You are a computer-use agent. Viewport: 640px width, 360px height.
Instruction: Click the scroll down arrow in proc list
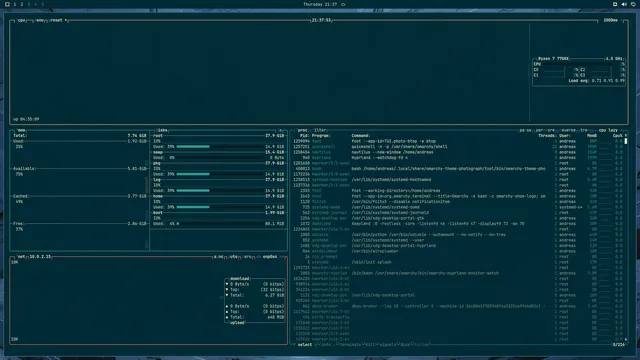tap(626, 339)
